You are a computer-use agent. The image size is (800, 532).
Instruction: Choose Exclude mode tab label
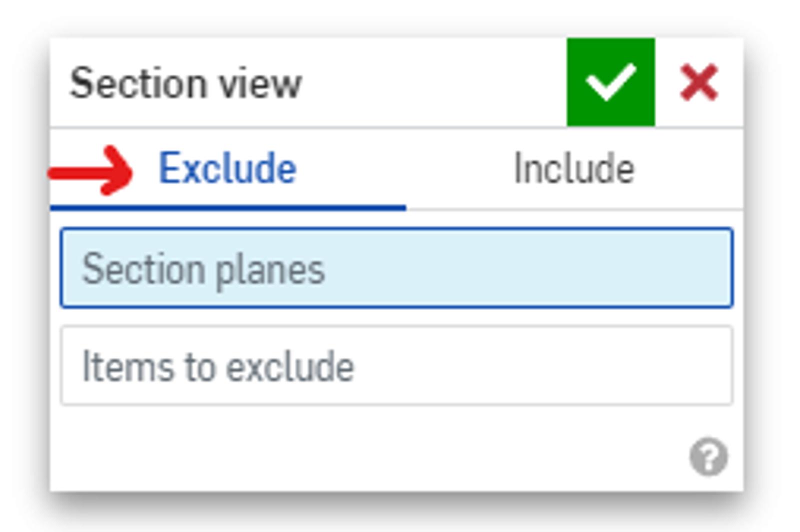(227, 169)
